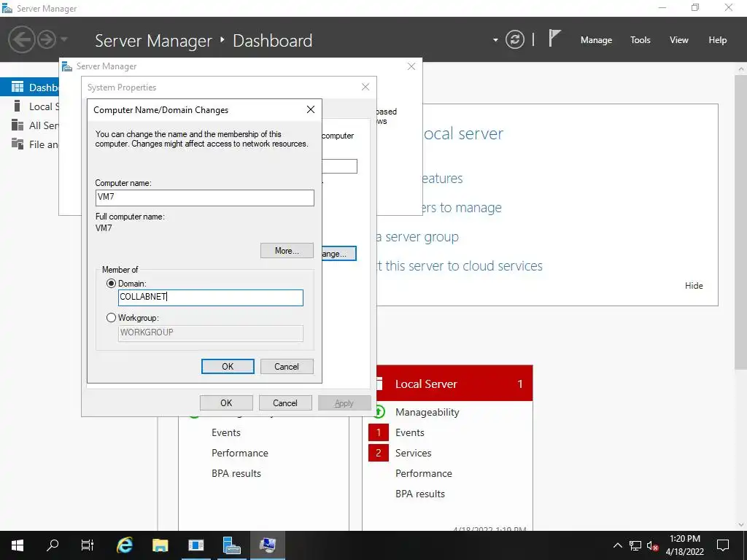This screenshot has width=747, height=560.
Task: Select Dashboard icon in the sidebar
Action: [x=18, y=87]
